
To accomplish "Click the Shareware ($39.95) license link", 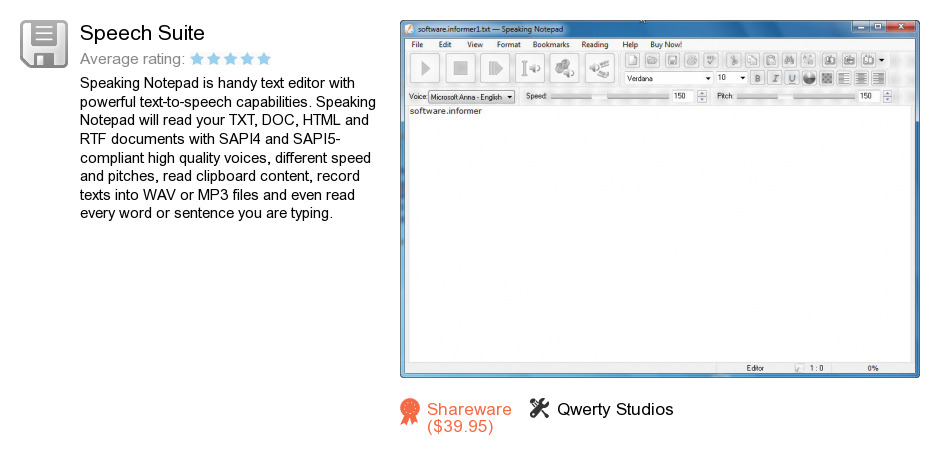I will 469,418.
